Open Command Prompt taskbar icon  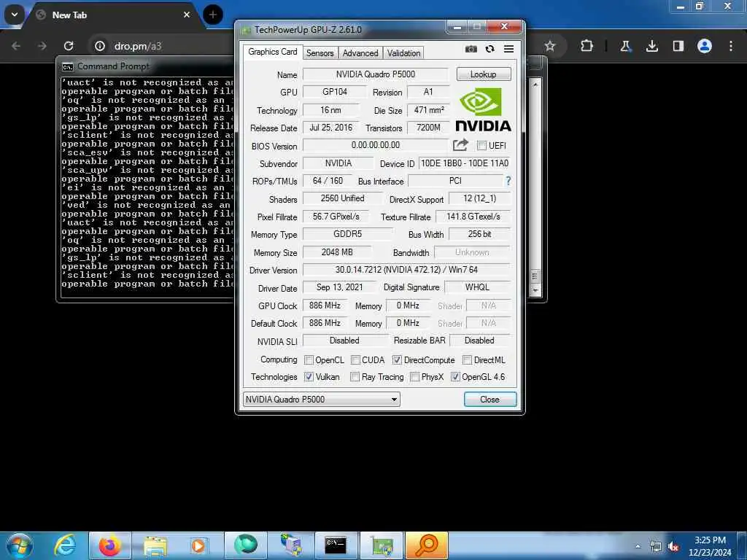pyautogui.click(x=336, y=545)
